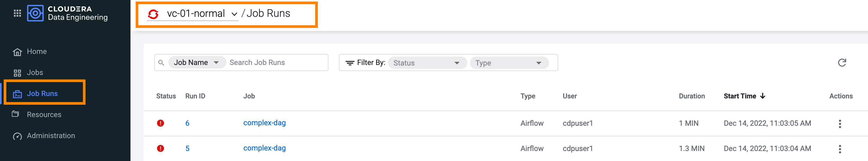Open Administration in the sidebar

50,136
